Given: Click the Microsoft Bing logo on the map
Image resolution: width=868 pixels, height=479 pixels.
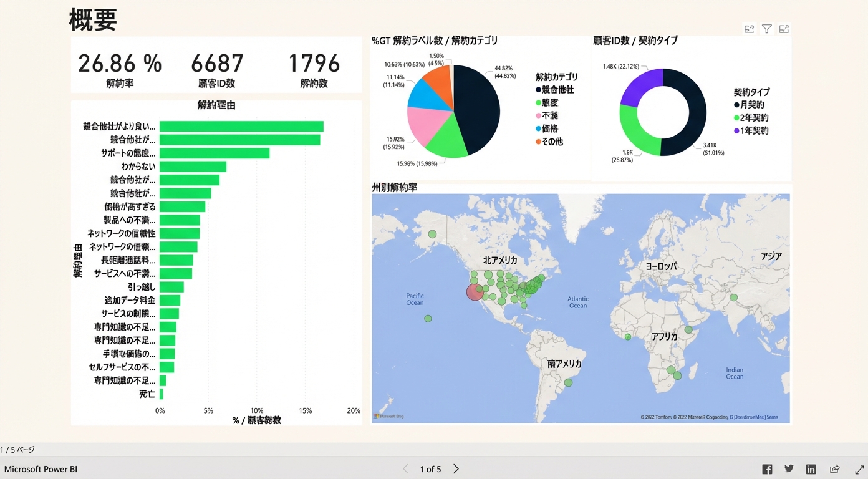Looking at the screenshot, I should tap(389, 415).
